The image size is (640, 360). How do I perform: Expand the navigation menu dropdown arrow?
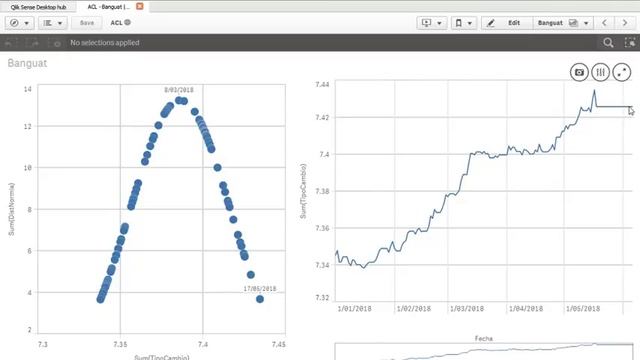point(27,23)
